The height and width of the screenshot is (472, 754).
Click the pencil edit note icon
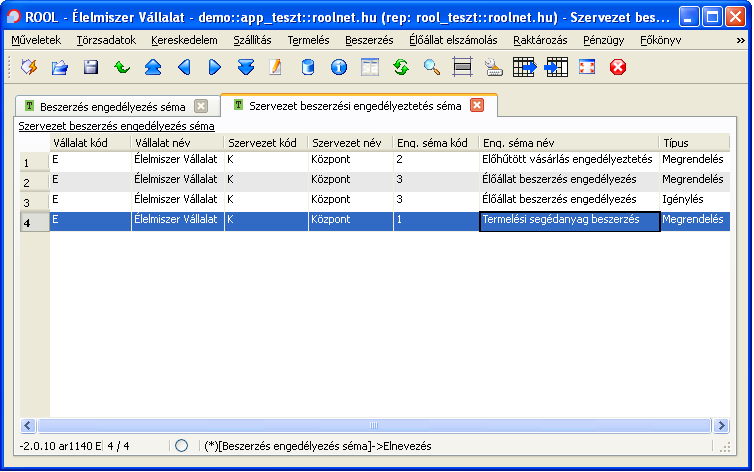(x=276, y=67)
